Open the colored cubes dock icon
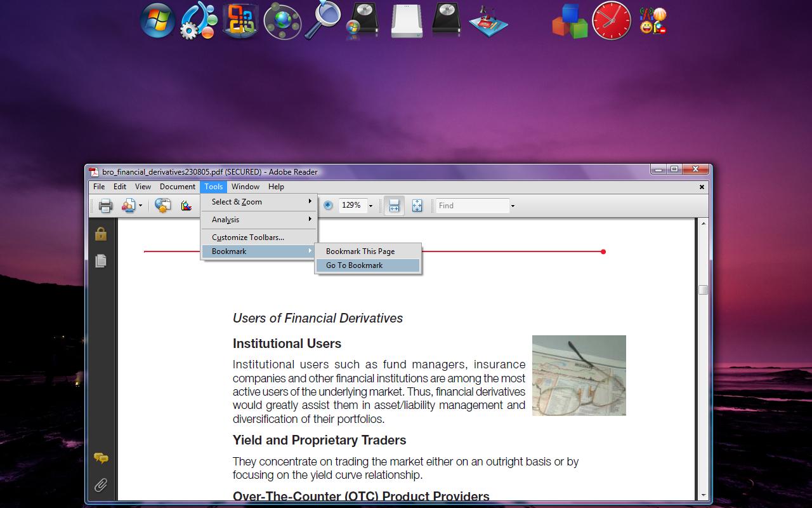 (570, 20)
